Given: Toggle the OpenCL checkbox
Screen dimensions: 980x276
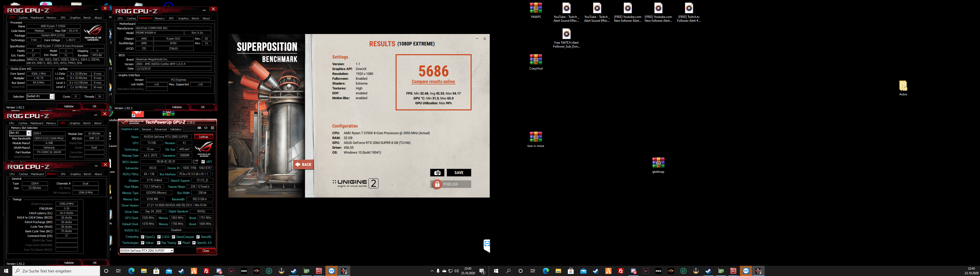Looking at the screenshot, I should 143,237.
